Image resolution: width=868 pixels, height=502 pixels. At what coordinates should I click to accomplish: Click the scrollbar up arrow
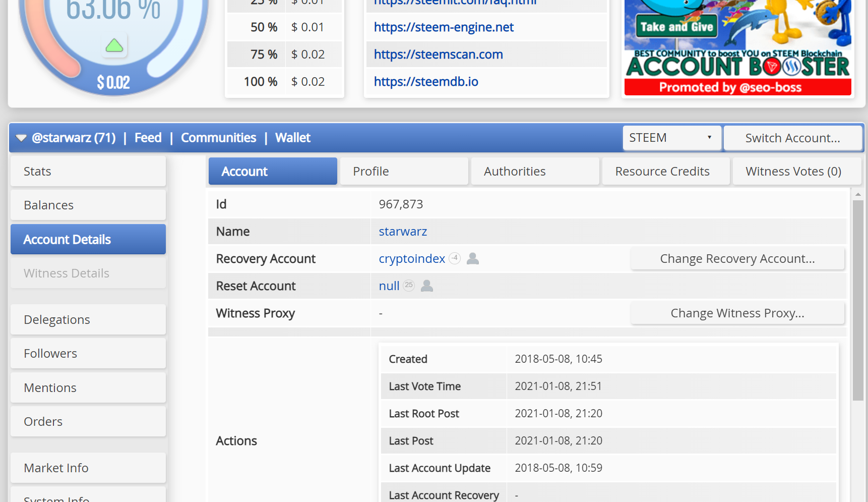click(x=858, y=194)
